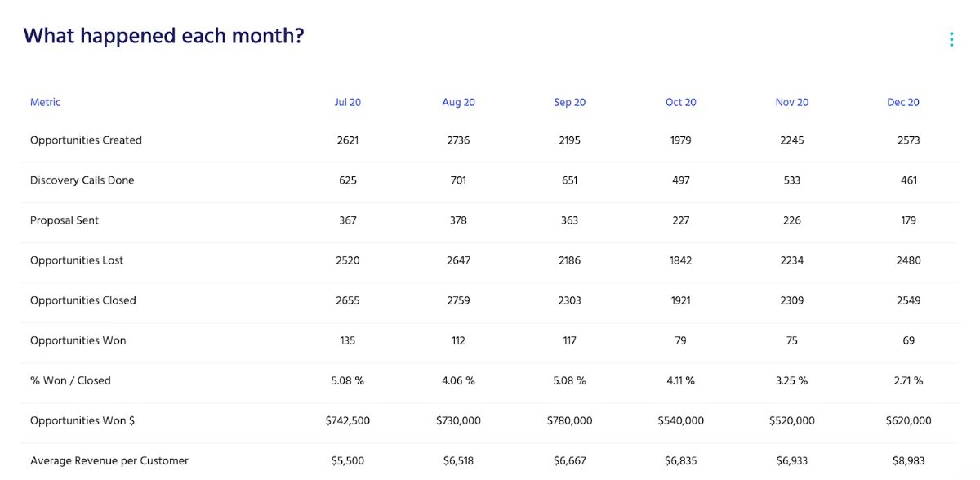
Task: Select the 2655 Opportunities Closed value
Action: [x=348, y=300]
